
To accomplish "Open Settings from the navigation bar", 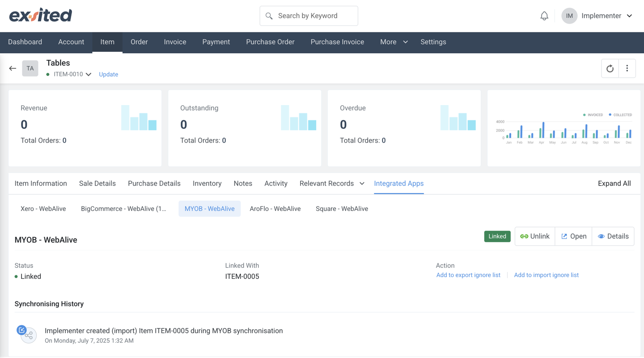I will pos(433,42).
